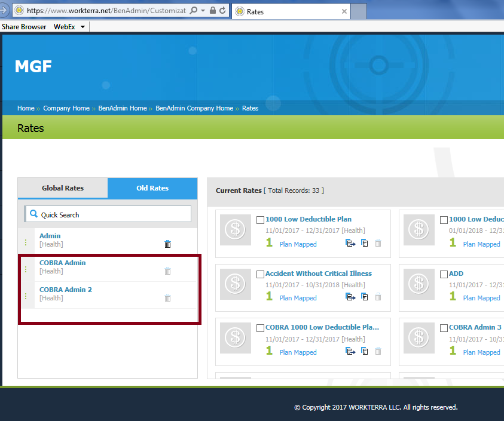Click the search magnifier in address bar
This screenshot has width=504, height=421.
(194, 11)
